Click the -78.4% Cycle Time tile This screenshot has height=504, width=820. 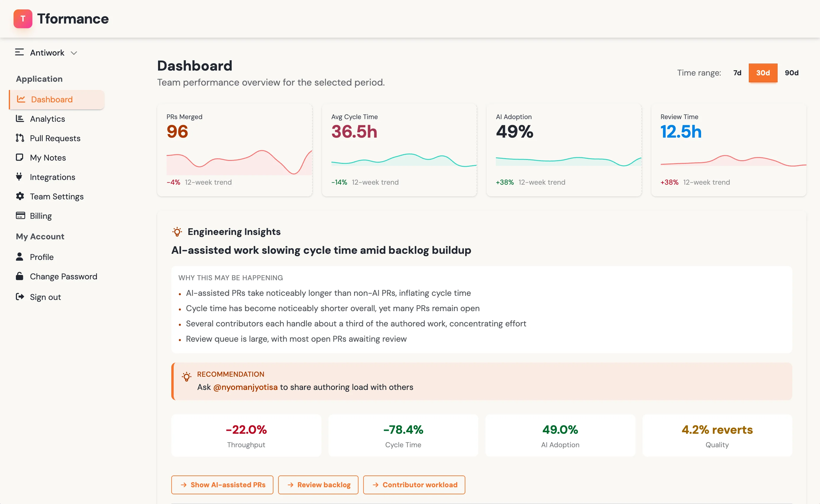(x=403, y=435)
